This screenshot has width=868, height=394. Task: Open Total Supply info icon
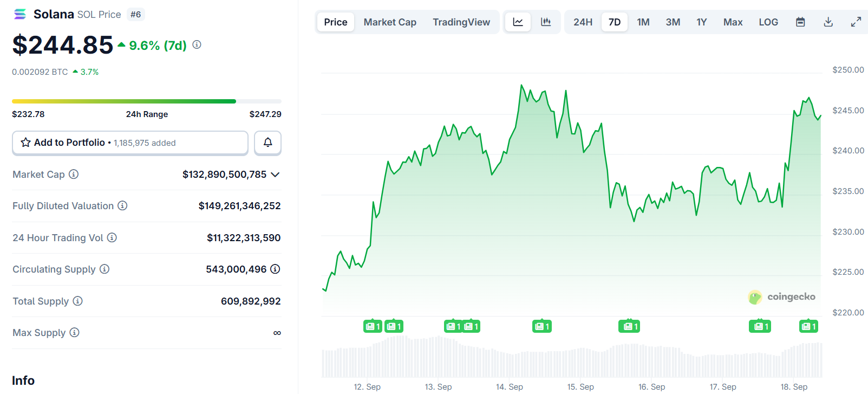pos(78,301)
